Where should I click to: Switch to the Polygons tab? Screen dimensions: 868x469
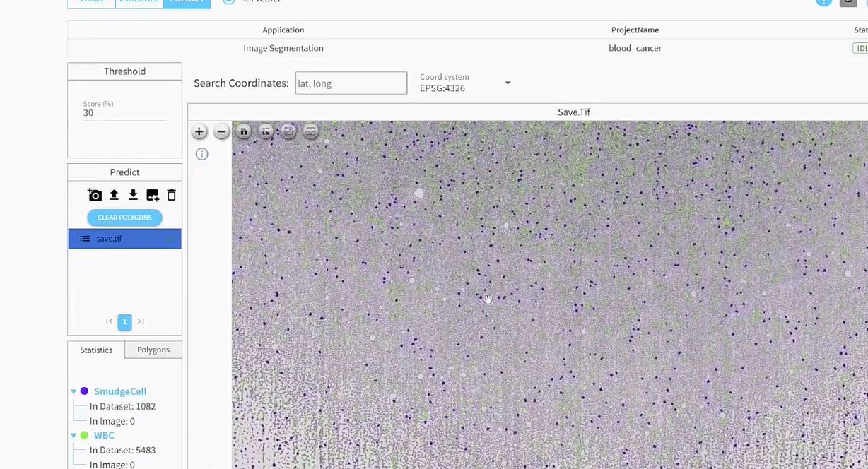(x=153, y=350)
